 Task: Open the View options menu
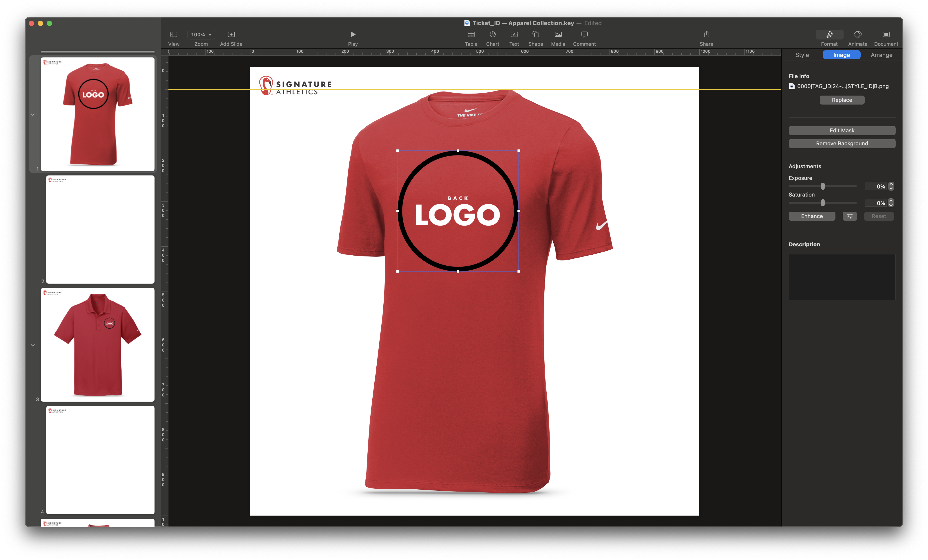coord(174,35)
